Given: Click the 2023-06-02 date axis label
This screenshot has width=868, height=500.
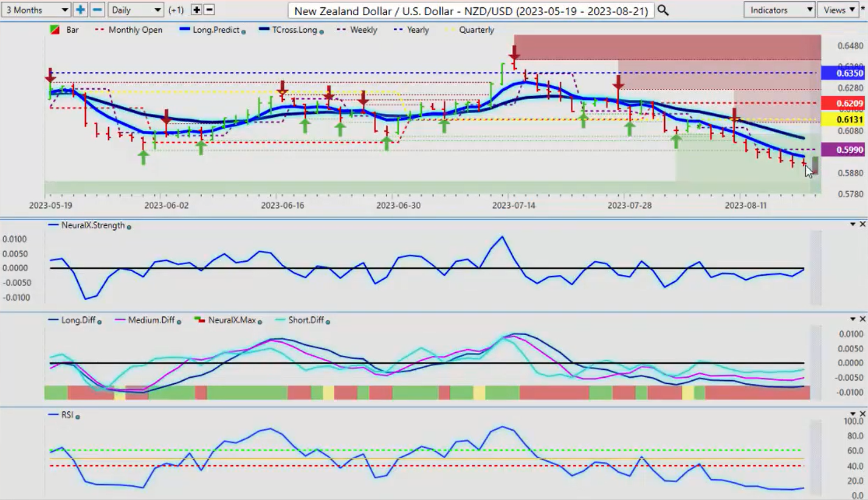Looking at the screenshot, I should tap(166, 206).
